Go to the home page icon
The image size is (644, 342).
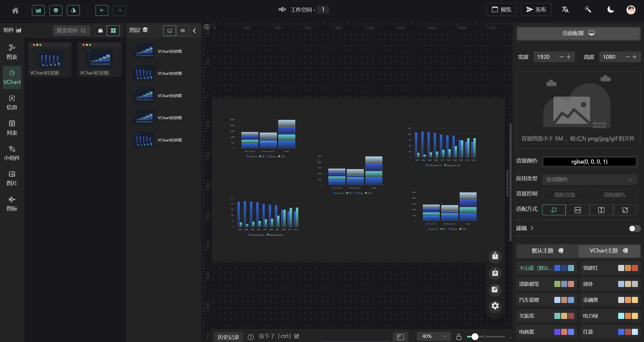(15, 10)
